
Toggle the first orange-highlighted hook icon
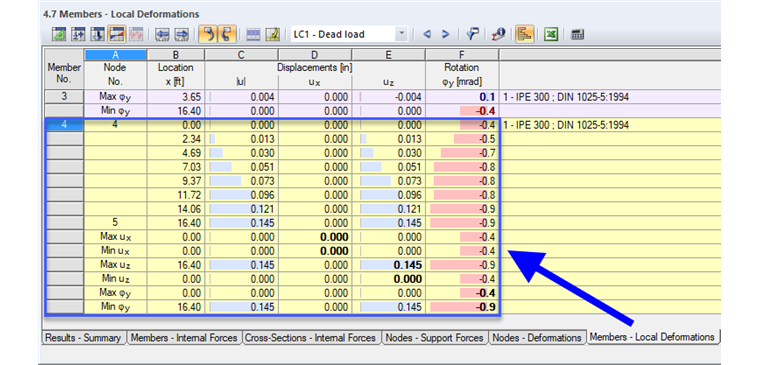pos(207,34)
